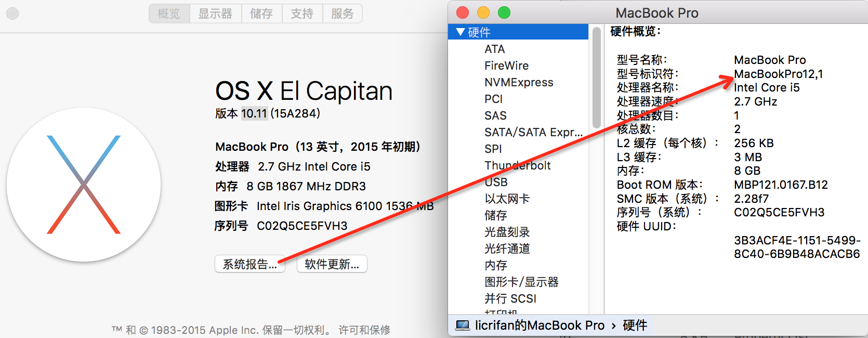The width and height of the screenshot is (868, 338).
Task: Open the 光盘刻录 entry
Action: point(507,232)
